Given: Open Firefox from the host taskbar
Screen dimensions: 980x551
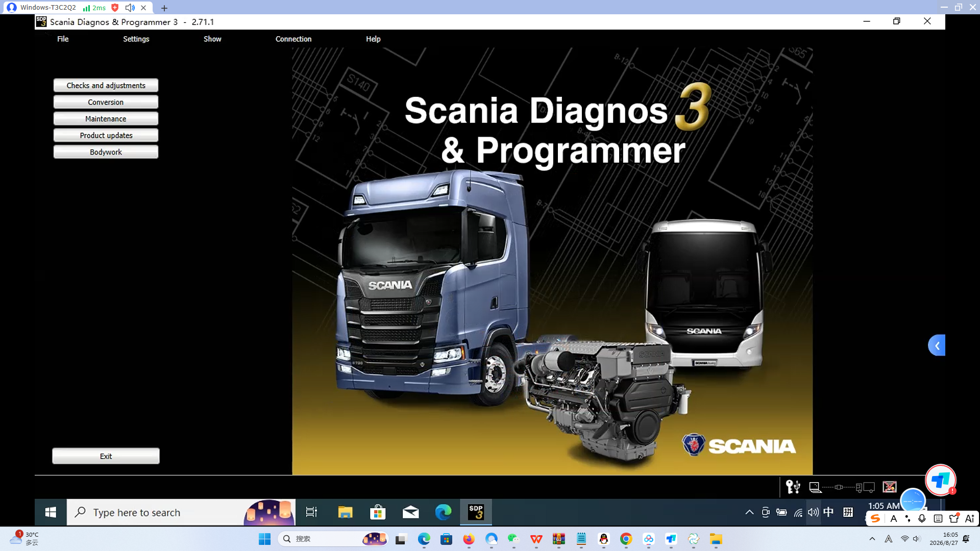Looking at the screenshot, I should point(469,539).
